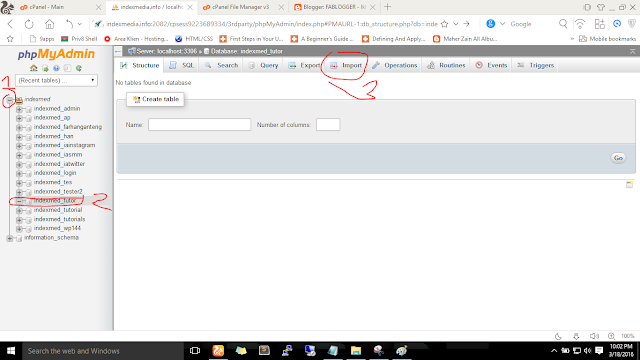The width and height of the screenshot is (640, 360).
Task: Click the zoom icon beside 100% in status bar
Action: click(611, 336)
